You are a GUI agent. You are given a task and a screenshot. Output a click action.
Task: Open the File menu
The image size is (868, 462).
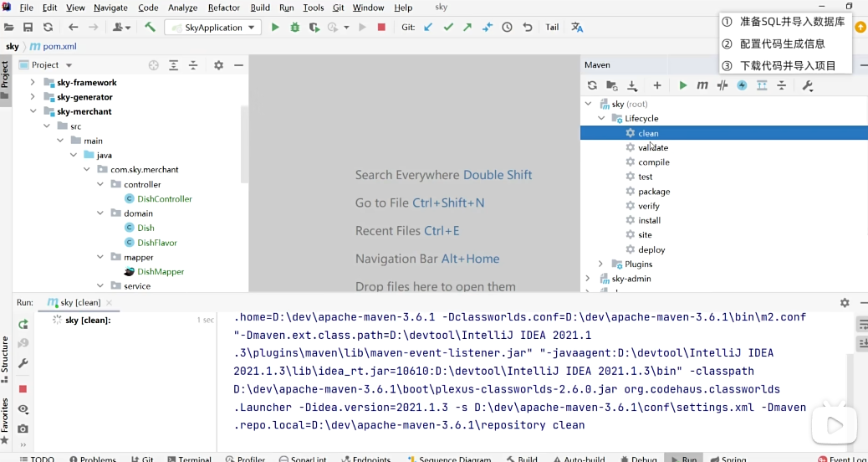(26, 8)
